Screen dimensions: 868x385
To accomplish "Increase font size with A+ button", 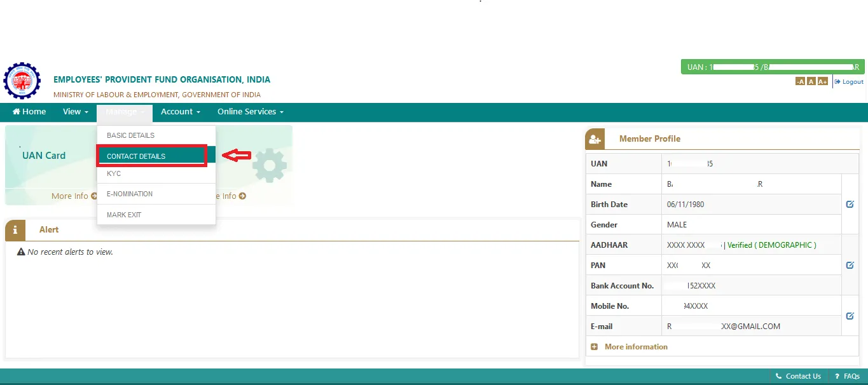I will tap(823, 81).
